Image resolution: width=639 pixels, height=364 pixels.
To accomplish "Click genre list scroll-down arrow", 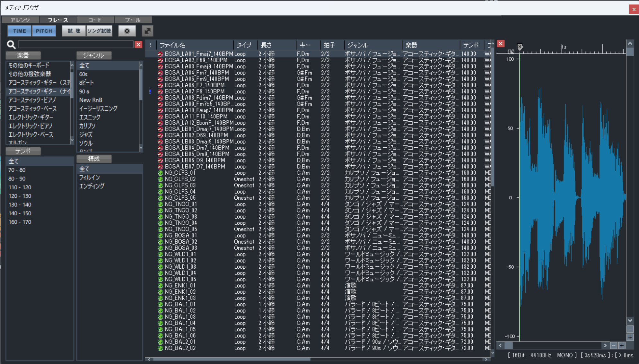I will pyautogui.click(x=141, y=148).
